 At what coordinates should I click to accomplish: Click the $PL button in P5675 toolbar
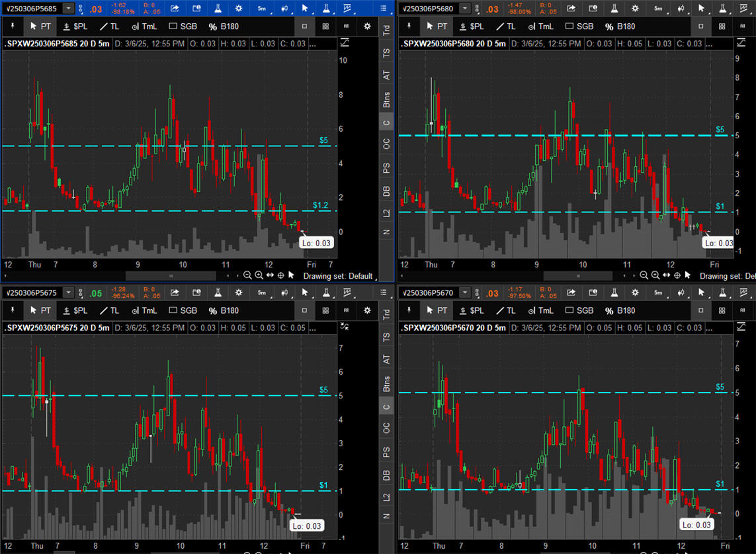click(x=75, y=310)
